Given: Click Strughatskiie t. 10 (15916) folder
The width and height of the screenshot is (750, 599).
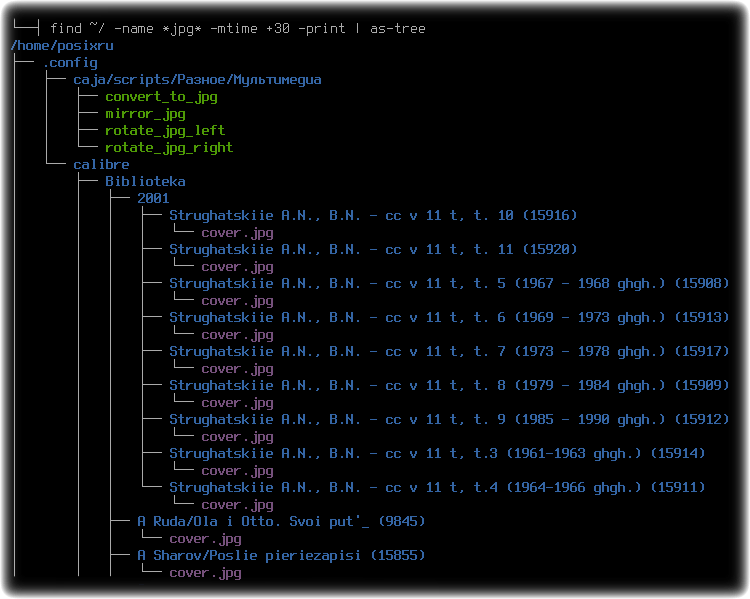Looking at the screenshot, I should point(373,216).
